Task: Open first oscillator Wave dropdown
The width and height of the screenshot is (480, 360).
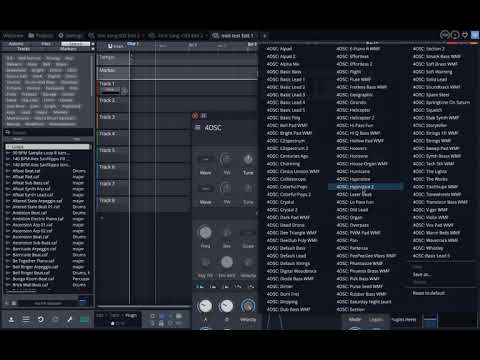Action: pyautogui.click(x=205, y=159)
